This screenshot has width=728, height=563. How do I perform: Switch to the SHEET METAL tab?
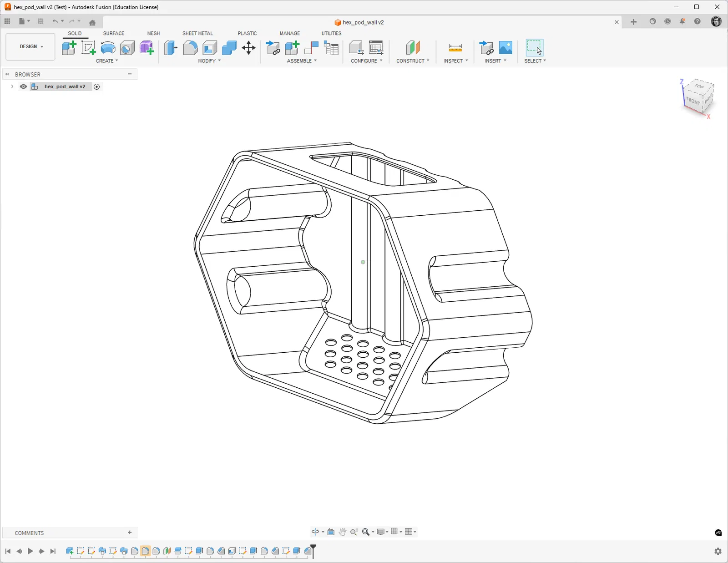[197, 33]
